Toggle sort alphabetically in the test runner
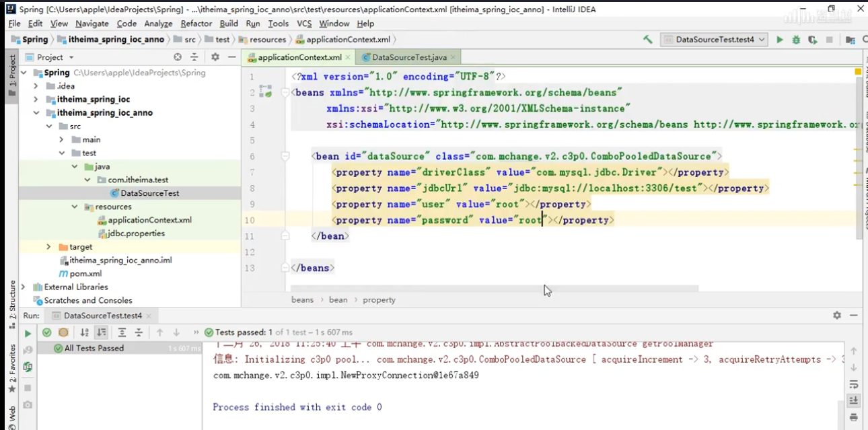Image resolution: width=868 pixels, height=430 pixels. [85, 332]
